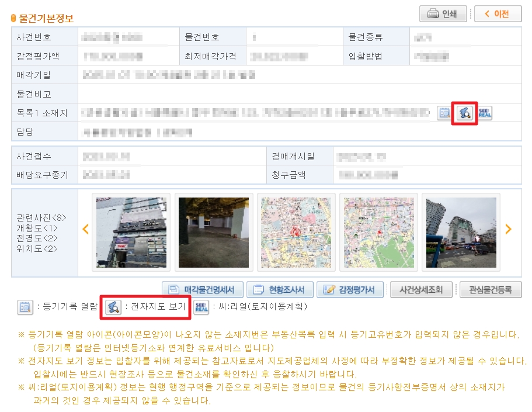Show next photos with the right arrow
Screen dimensions: 532x412
point(508,229)
